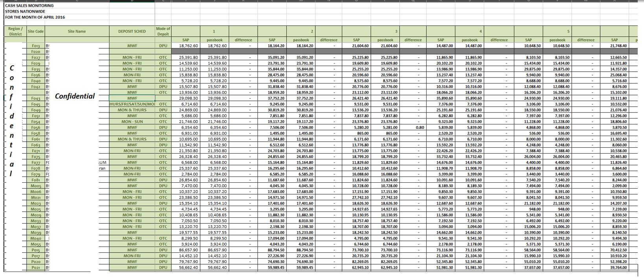Click the day 5 column header
This screenshot has width=644, height=278.
[x=557, y=32]
